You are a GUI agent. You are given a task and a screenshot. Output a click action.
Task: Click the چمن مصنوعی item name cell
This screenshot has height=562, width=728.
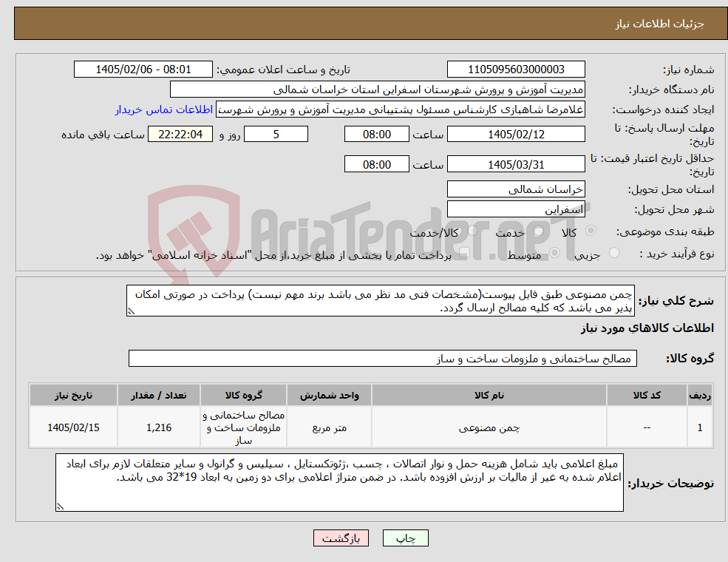coord(489,427)
